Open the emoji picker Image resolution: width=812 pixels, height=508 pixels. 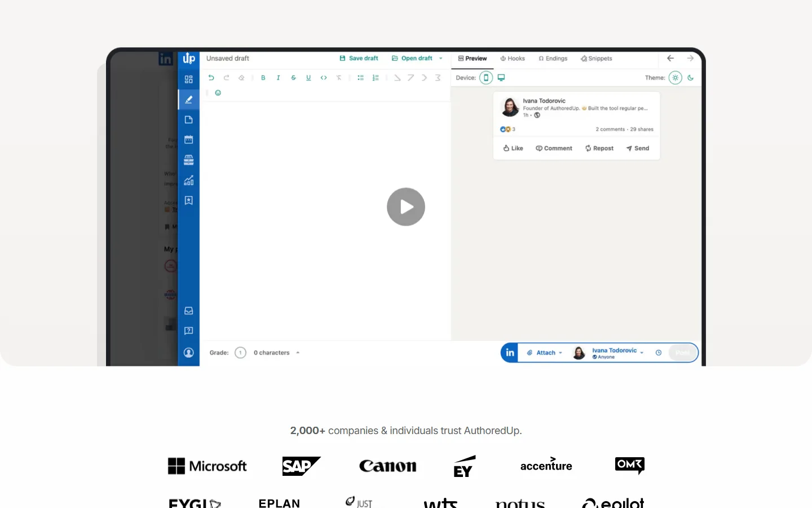pyautogui.click(x=218, y=93)
